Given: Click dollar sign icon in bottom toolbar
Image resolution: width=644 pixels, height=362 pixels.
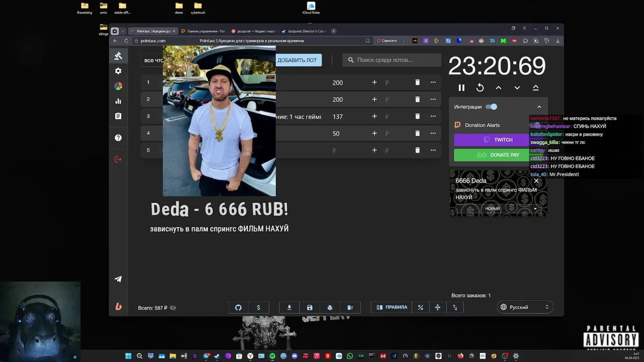Looking at the screenshot, I should coord(259,307).
